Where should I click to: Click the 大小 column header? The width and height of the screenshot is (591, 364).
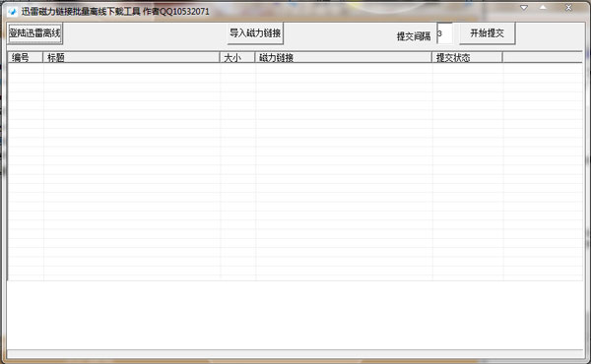[237, 57]
